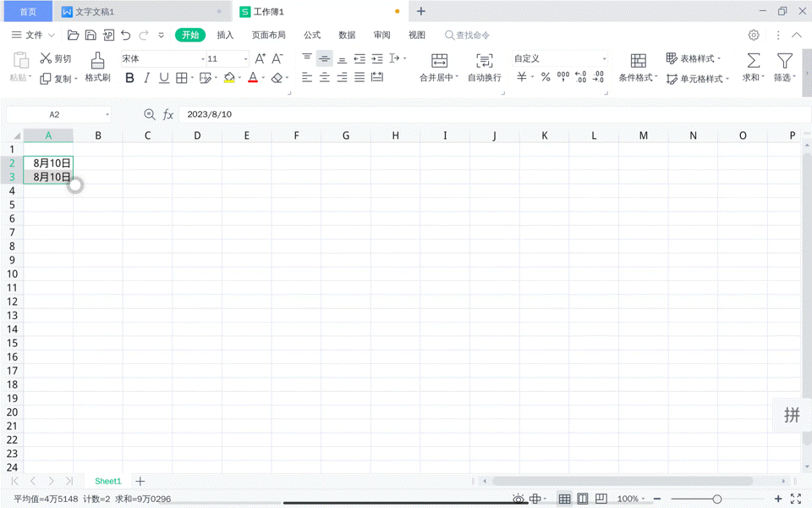The height and width of the screenshot is (508, 812).
Task: Switch to page layout view in status bar
Action: (583, 500)
